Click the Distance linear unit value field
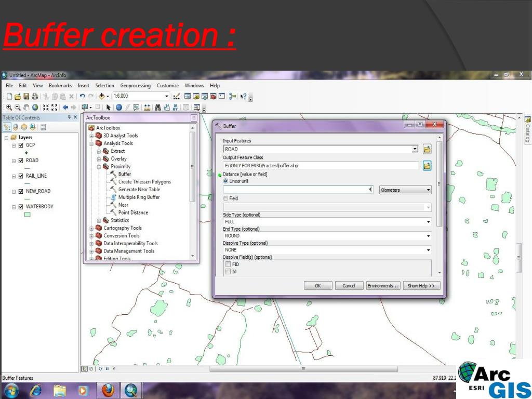Image resolution: width=532 pixels, height=399 pixels. (x=298, y=190)
